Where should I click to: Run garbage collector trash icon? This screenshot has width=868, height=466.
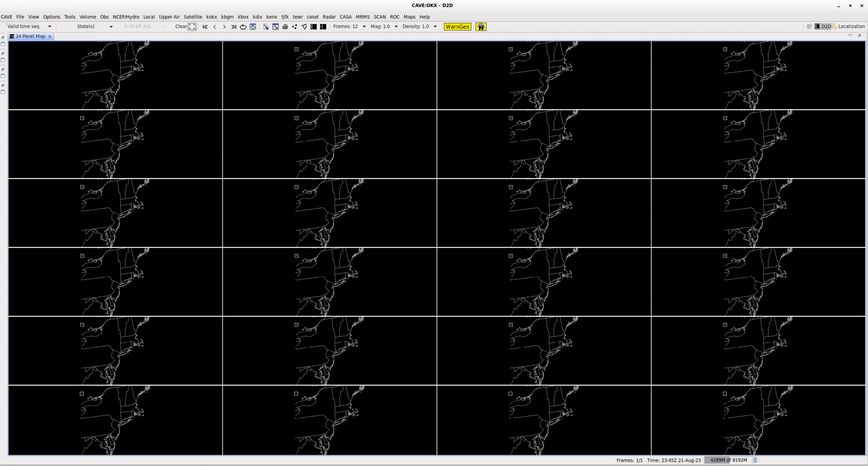point(755,460)
